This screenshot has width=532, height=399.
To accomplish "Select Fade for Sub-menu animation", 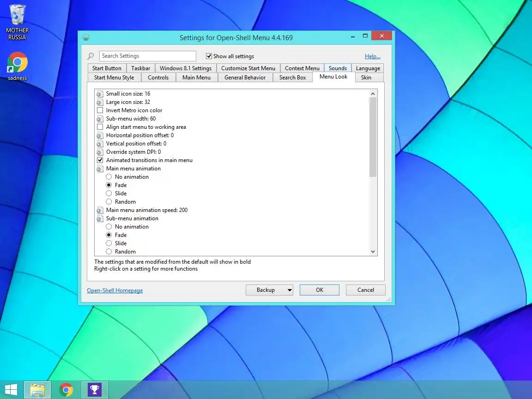I will (x=109, y=235).
